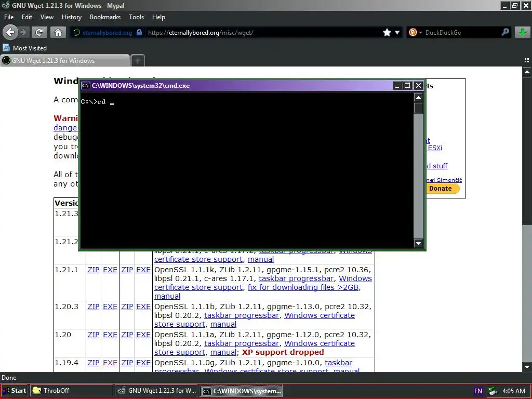Click the Start button
Image resolution: width=532 pixels, height=399 pixels.
click(14, 391)
